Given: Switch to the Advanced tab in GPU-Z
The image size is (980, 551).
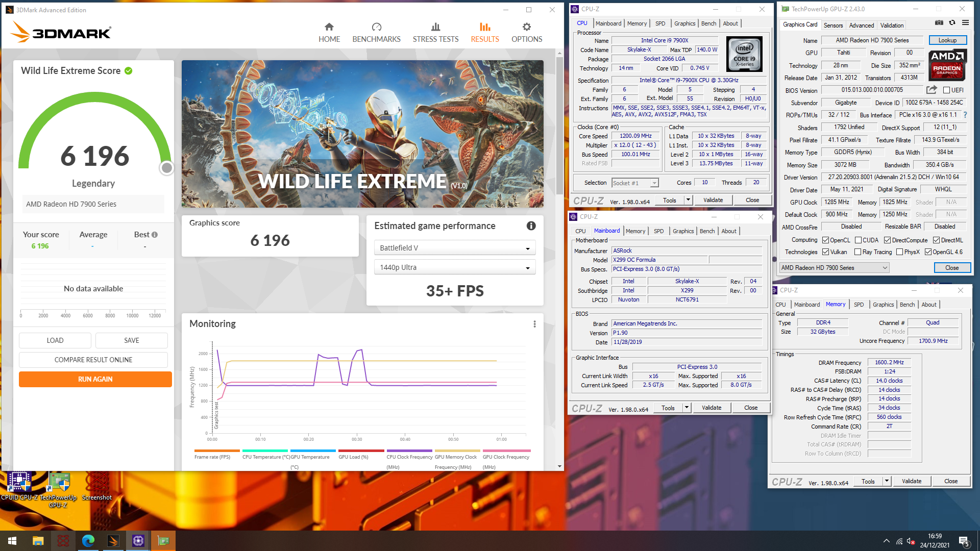Looking at the screenshot, I should (862, 25).
